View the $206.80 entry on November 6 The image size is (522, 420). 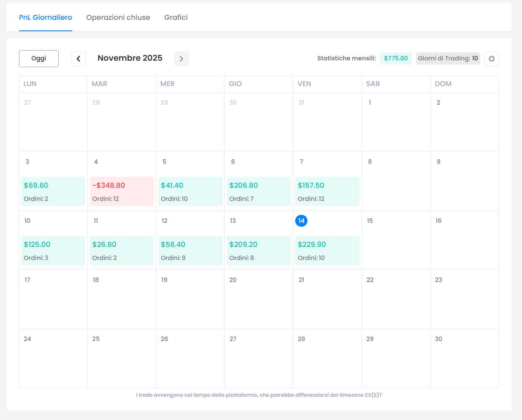click(258, 192)
